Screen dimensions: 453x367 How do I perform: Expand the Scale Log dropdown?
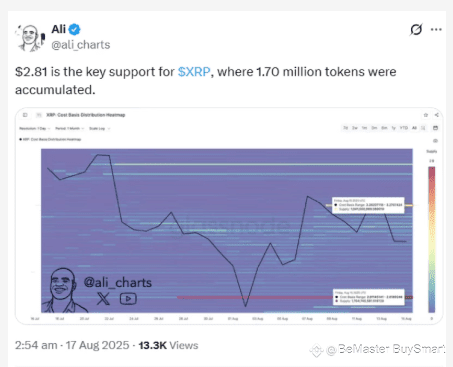[x=100, y=128]
